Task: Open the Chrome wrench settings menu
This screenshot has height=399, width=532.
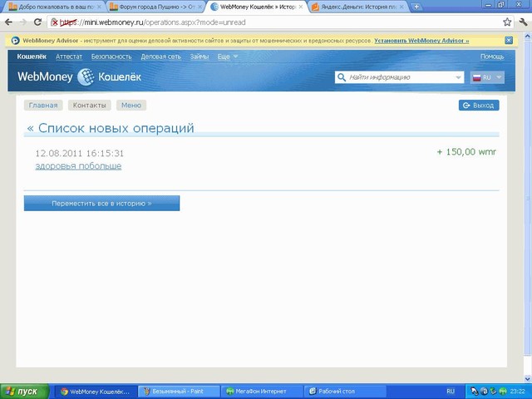Action: (x=523, y=22)
